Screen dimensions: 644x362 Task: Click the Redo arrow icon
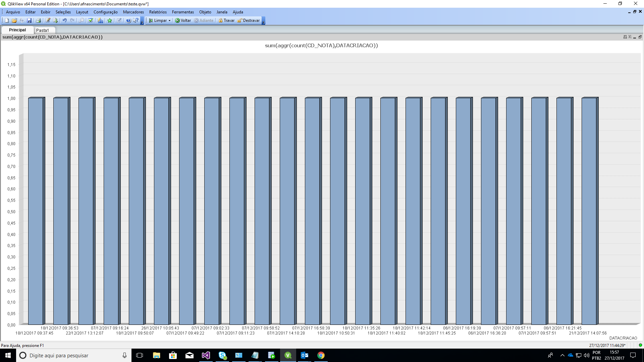pos(72,20)
